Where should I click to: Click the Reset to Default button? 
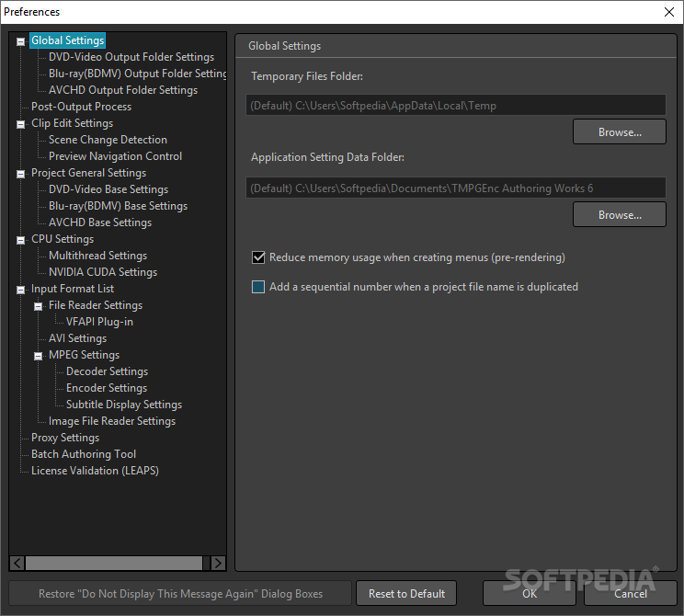tap(406, 593)
